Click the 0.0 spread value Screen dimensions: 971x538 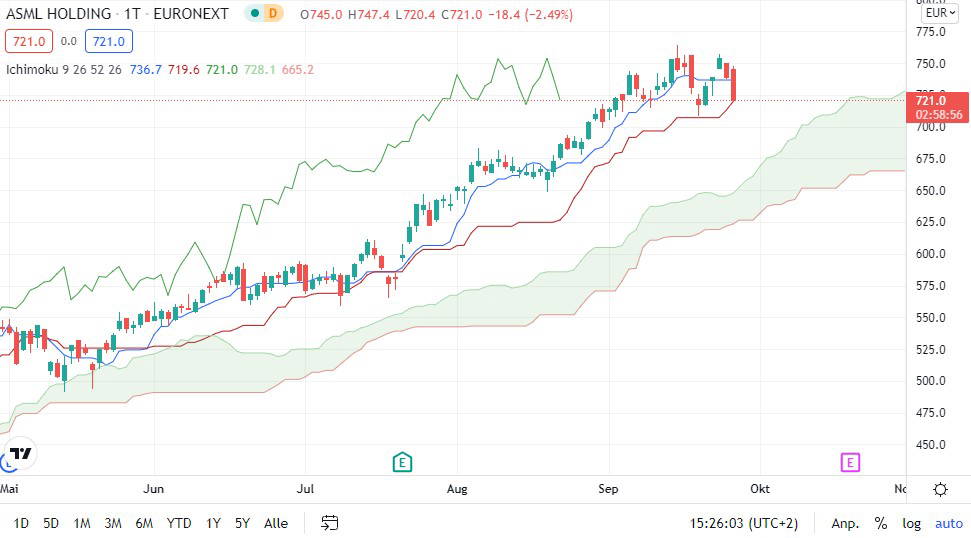[x=69, y=41]
